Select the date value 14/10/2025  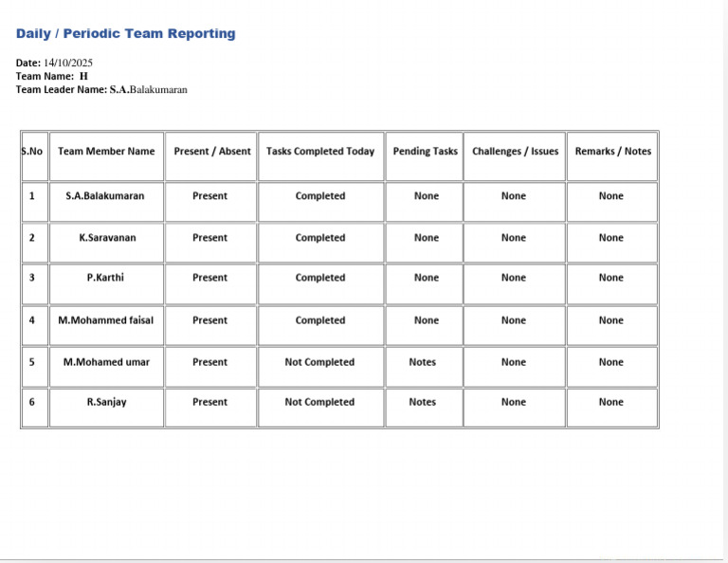[x=68, y=63]
